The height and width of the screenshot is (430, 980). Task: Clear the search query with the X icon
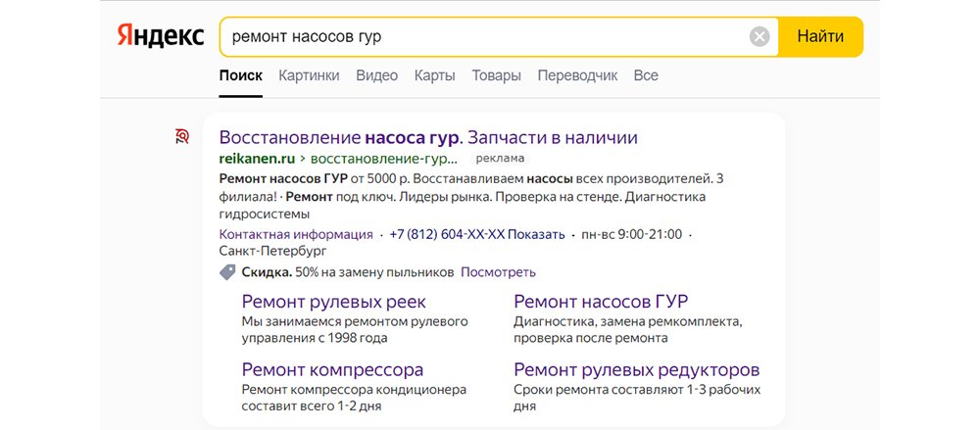(x=759, y=37)
